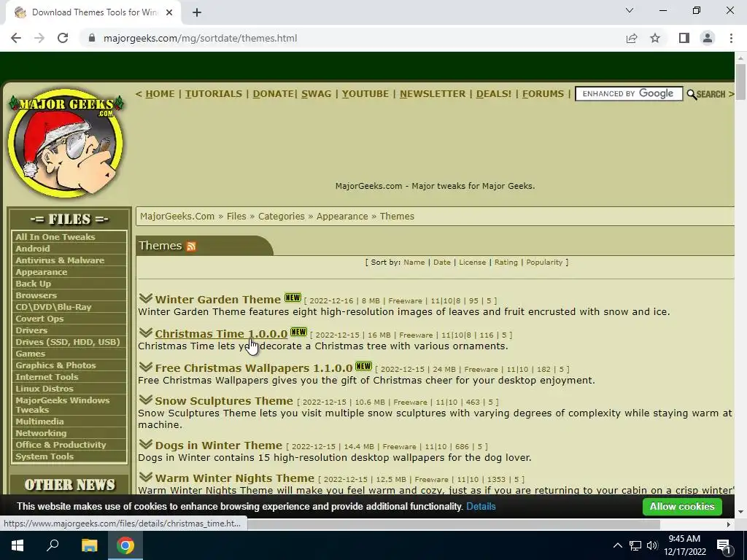Image resolution: width=747 pixels, height=560 pixels.
Task: Open the Snow Sculptures Theme link
Action: click(x=224, y=401)
